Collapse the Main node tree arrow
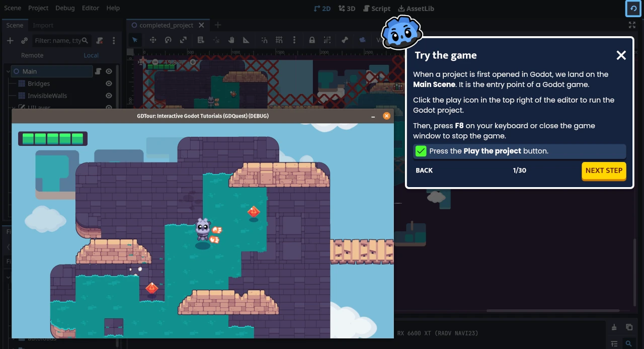This screenshot has width=644, height=349. click(8, 71)
